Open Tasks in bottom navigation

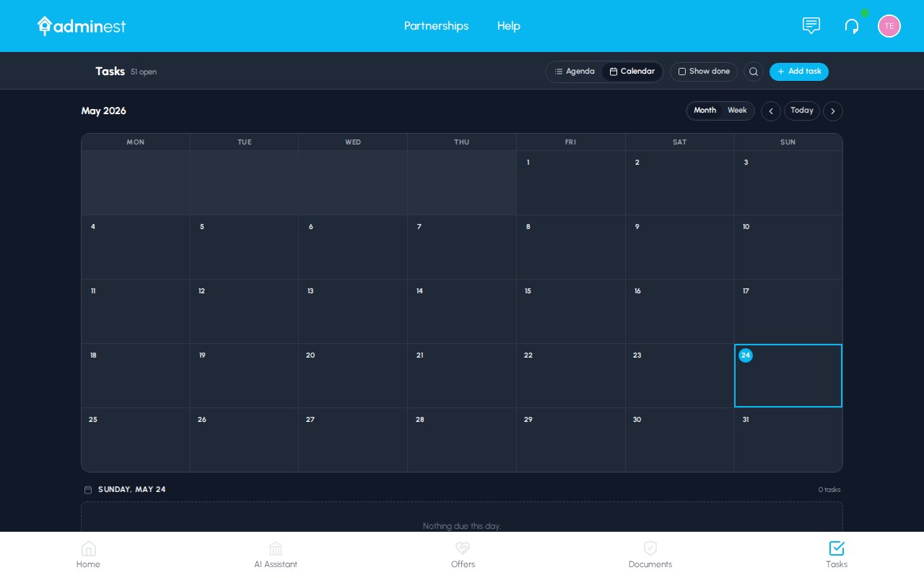tap(837, 555)
